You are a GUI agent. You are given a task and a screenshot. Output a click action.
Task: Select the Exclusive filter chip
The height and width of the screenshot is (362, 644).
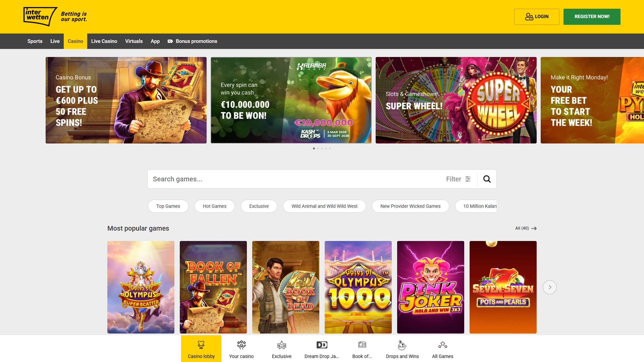(259, 206)
